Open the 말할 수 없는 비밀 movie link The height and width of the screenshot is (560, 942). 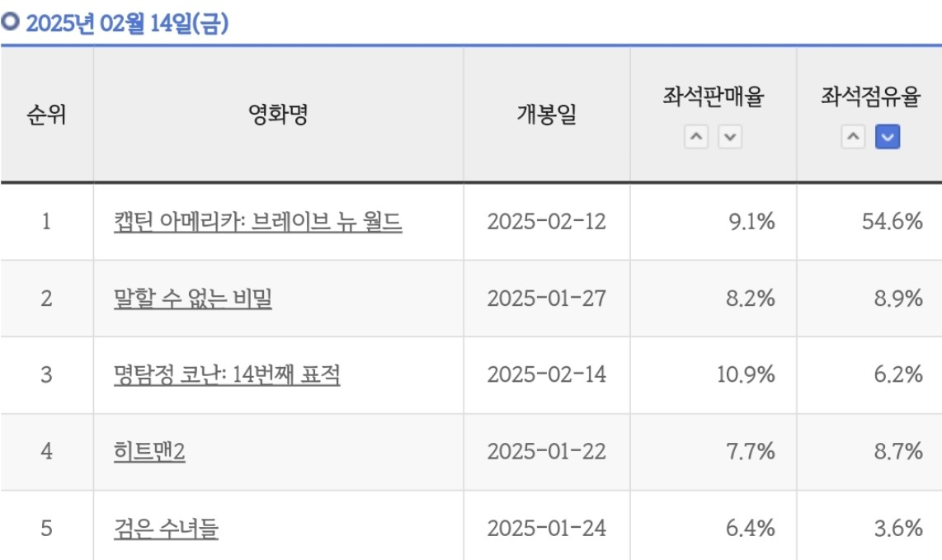coord(192,299)
